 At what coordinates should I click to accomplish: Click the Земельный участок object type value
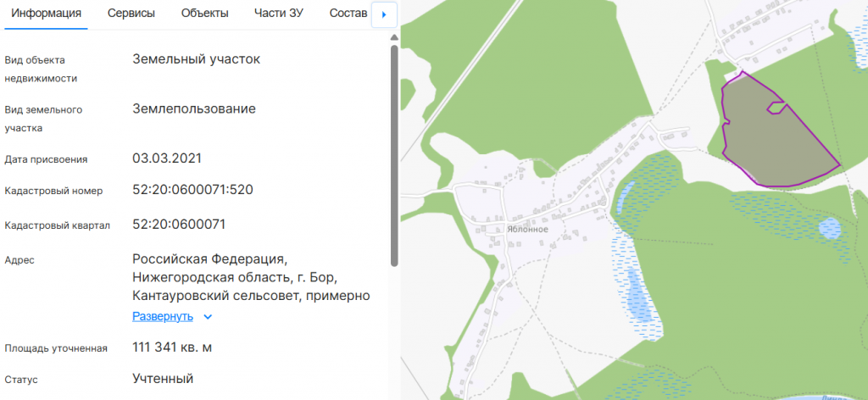(x=196, y=59)
